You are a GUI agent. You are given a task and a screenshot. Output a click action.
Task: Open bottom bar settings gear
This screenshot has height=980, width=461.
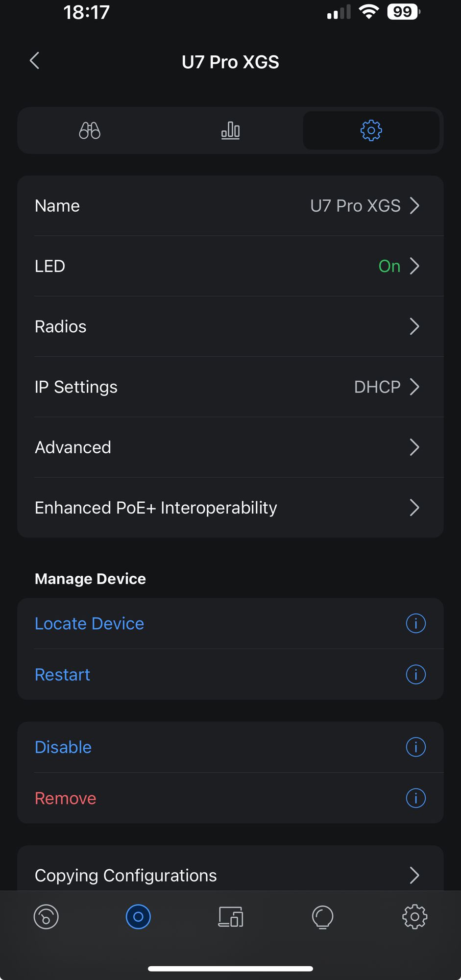click(x=414, y=917)
